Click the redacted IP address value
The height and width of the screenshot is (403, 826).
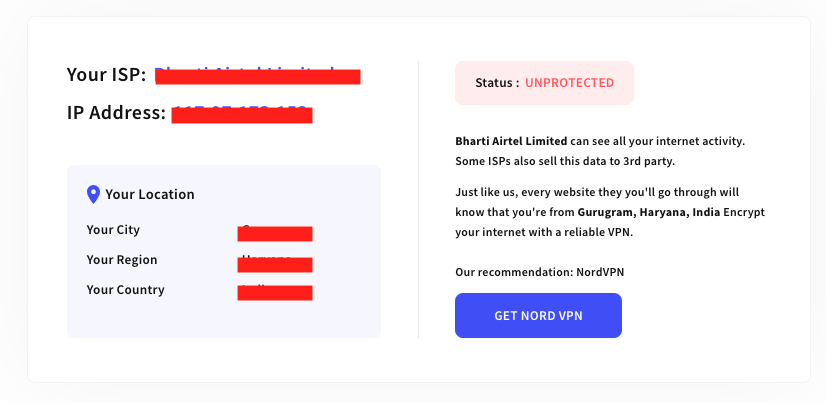click(x=242, y=114)
